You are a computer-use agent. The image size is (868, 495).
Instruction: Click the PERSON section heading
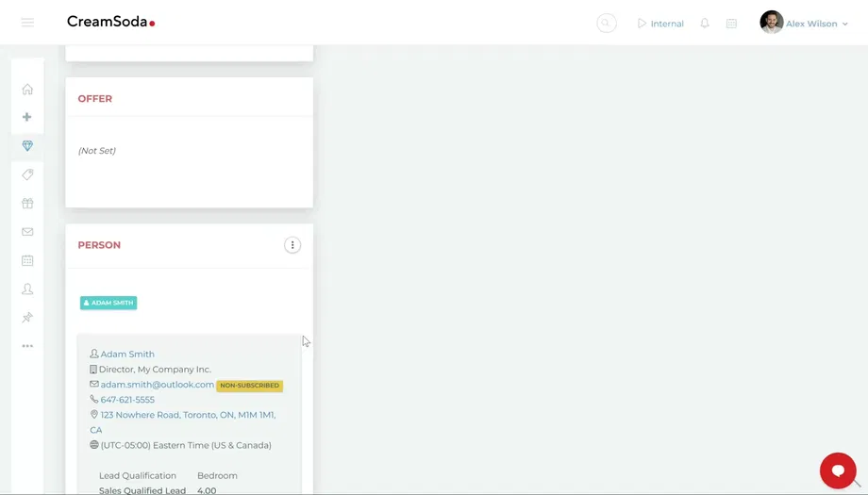[x=99, y=245]
